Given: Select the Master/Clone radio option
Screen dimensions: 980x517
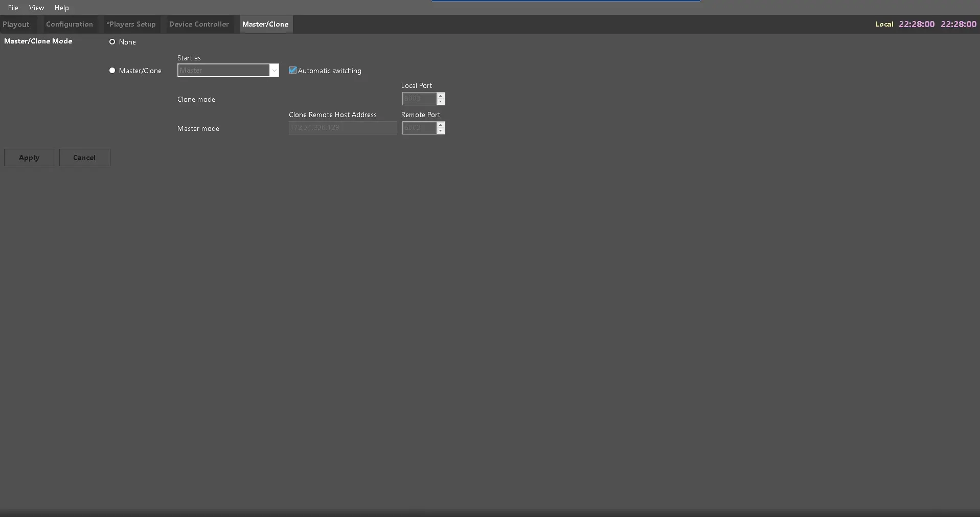Looking at the screenshot, I should click(x=112, y=71).
